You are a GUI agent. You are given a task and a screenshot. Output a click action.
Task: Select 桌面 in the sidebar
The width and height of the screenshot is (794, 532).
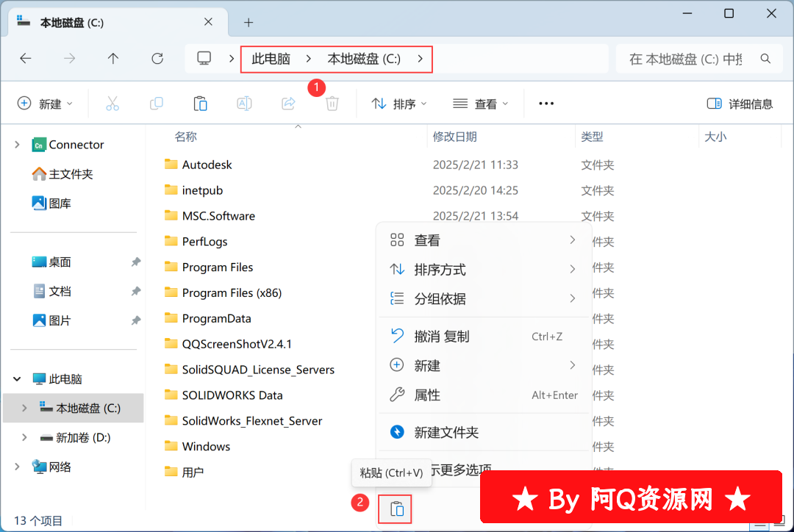[51, 262]
